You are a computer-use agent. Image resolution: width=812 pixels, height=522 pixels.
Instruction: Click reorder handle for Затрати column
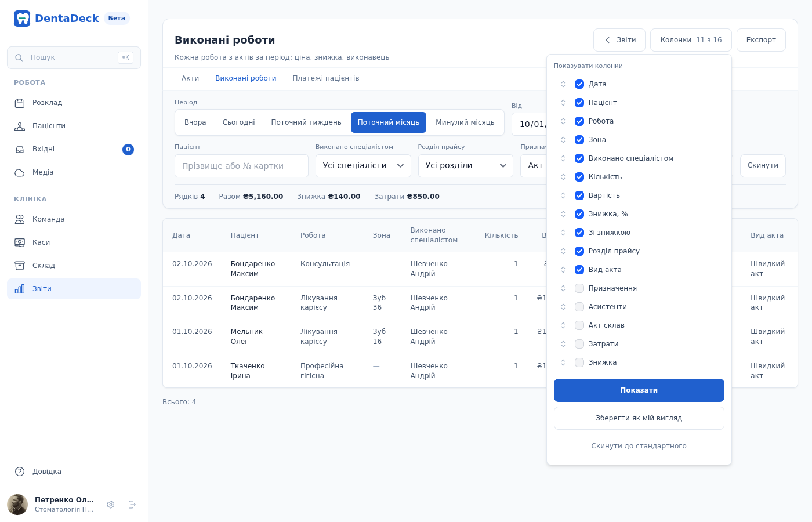tap(563, 344)
